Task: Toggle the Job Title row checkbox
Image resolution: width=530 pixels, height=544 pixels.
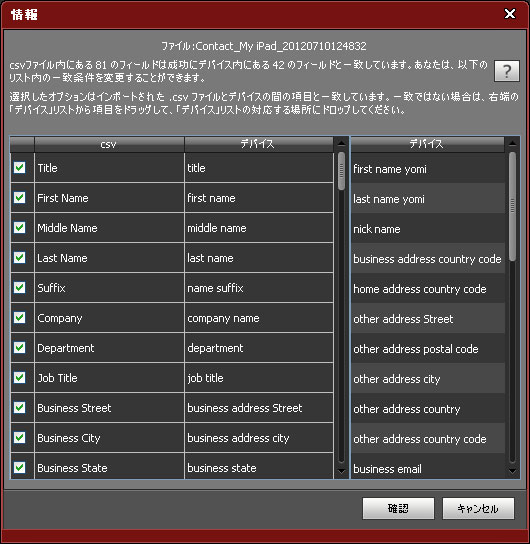Action: pyautogui.click(x=19, y=377)
